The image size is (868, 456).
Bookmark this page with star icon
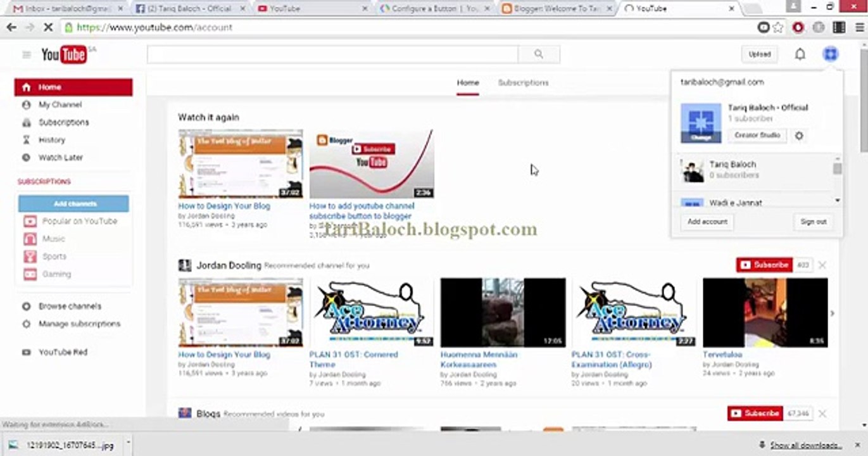click(778, 27)
